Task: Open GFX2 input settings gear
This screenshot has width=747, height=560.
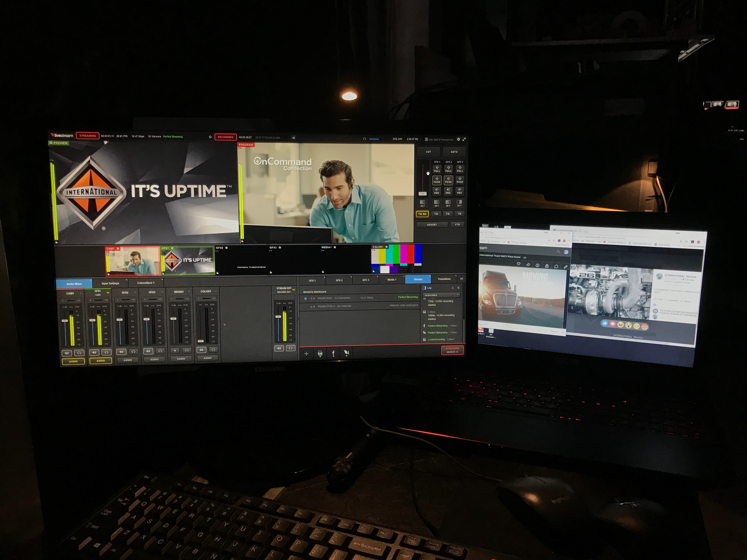Action: 227,248
